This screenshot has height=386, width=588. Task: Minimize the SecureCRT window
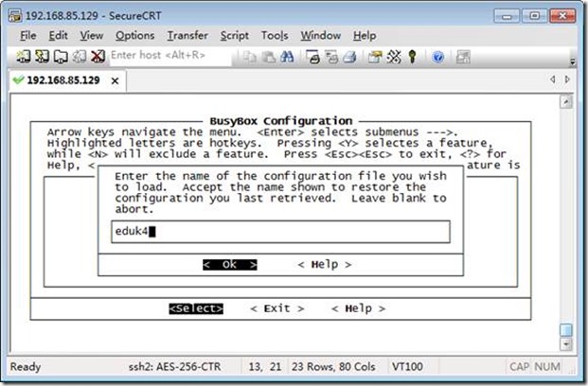507,16
